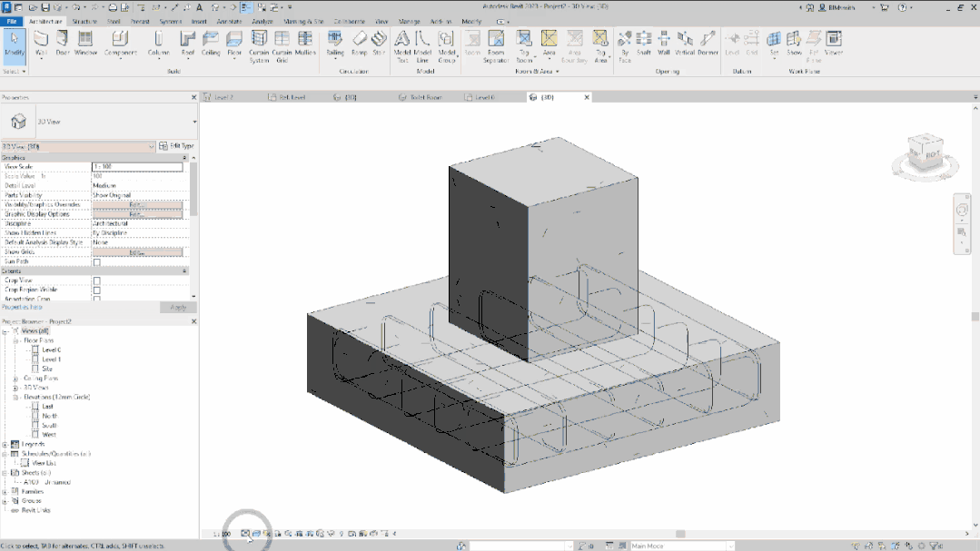Image resolution: width=980 pixels, height=551 pixels.
Task: Click Edit for Graphic Display Options
Action: 137,214
